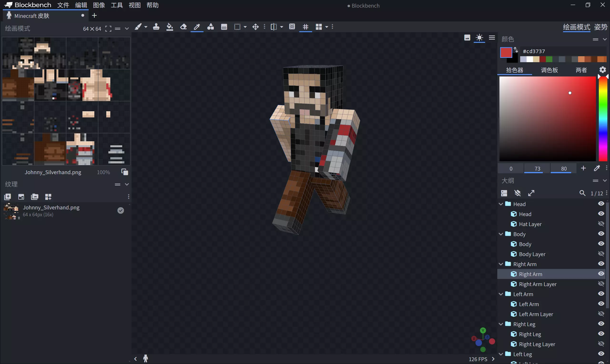This screenshot has width=610, height=364.
Task: Open the selection tool dropdown arrow
Action: click(245, 27)
